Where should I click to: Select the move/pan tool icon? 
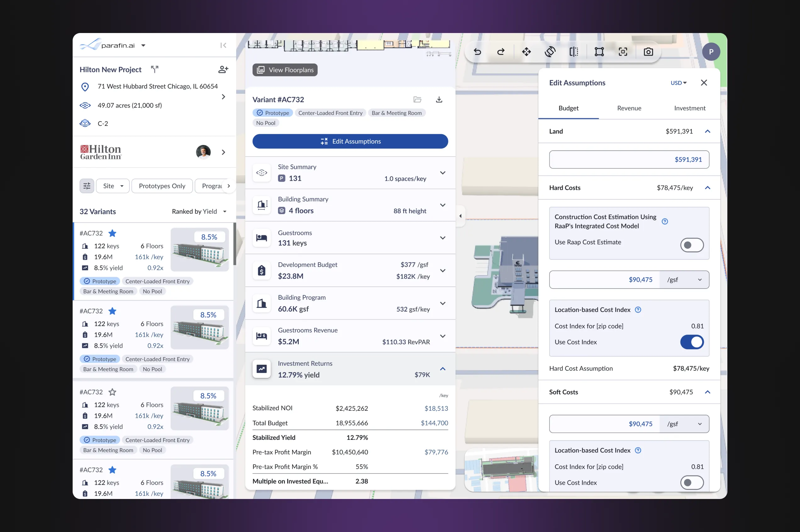tap(526, 52)
